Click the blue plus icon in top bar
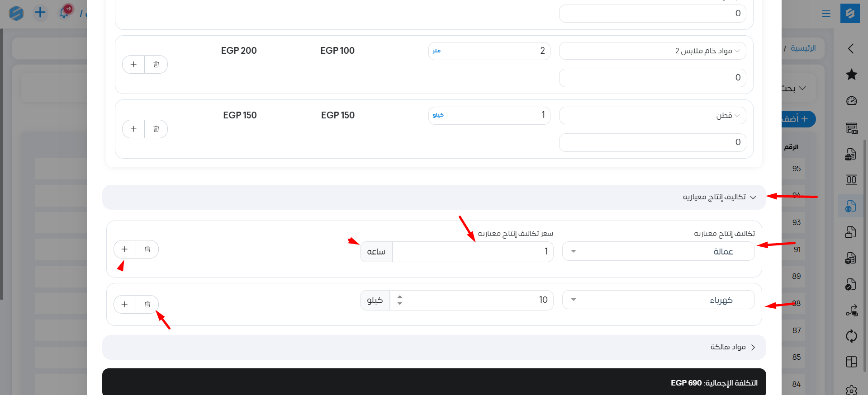The image size is (868, 395). coord(40,13)
